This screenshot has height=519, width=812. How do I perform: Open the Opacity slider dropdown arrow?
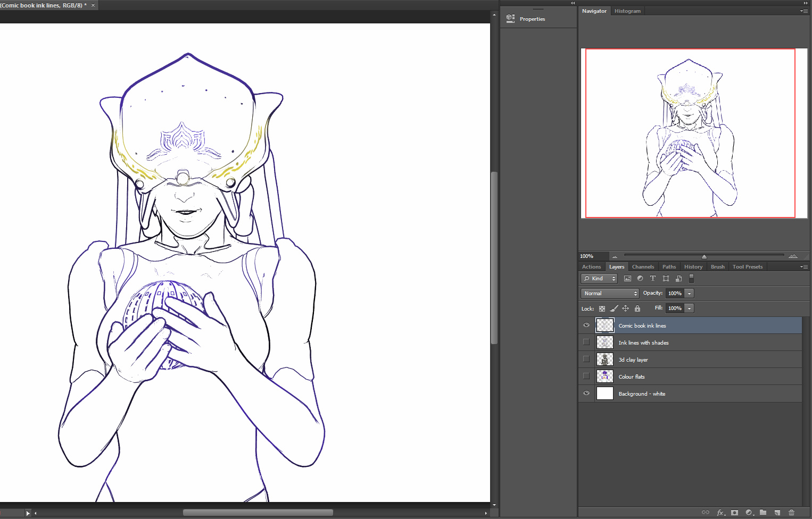690,294
